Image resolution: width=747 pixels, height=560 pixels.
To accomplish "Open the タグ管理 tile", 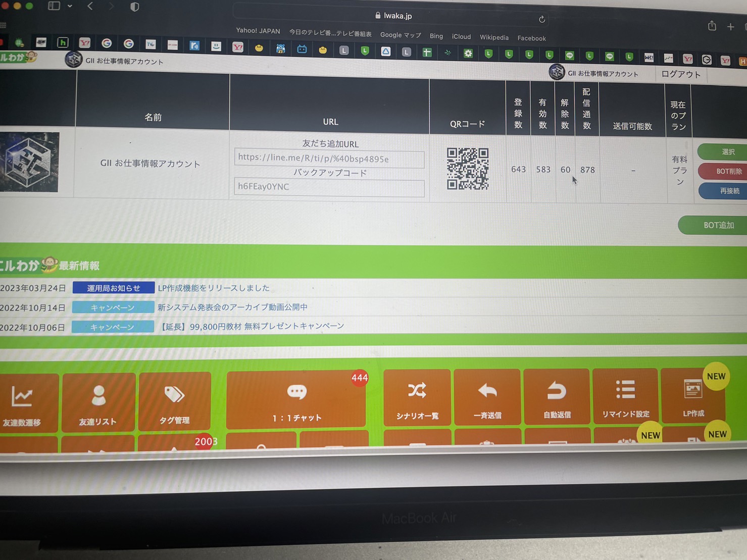I will point(175,401).
